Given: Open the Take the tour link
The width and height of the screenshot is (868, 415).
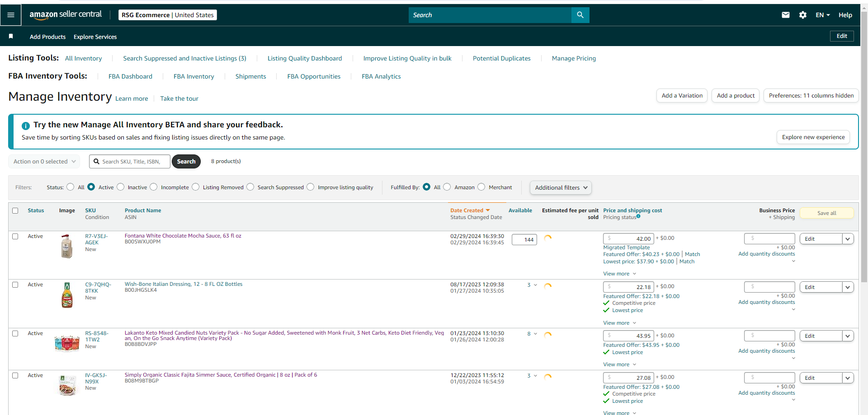Looking at the screenshot, I should 179,98.
